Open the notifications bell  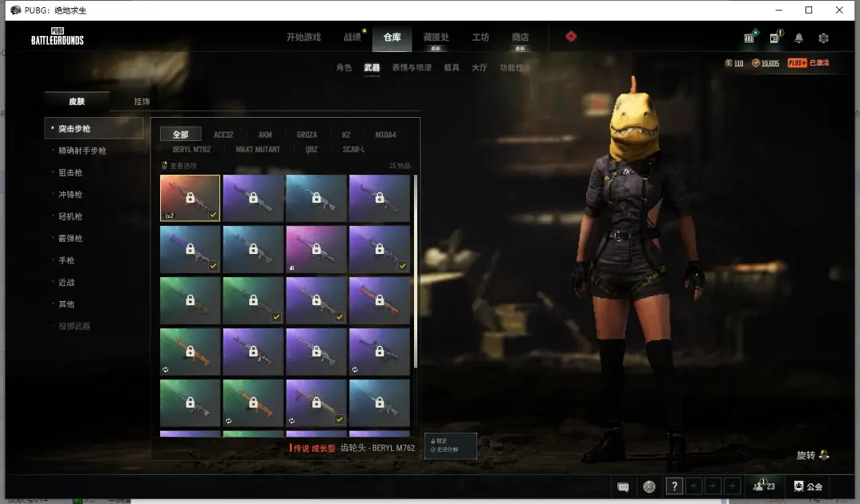[x=799, y=38]
